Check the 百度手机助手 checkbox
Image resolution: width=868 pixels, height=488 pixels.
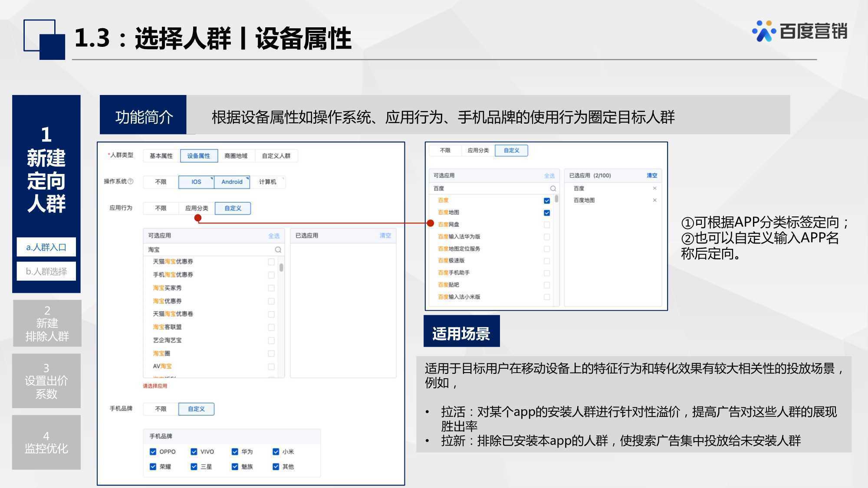pyautogui.click(x=547, y=273)
